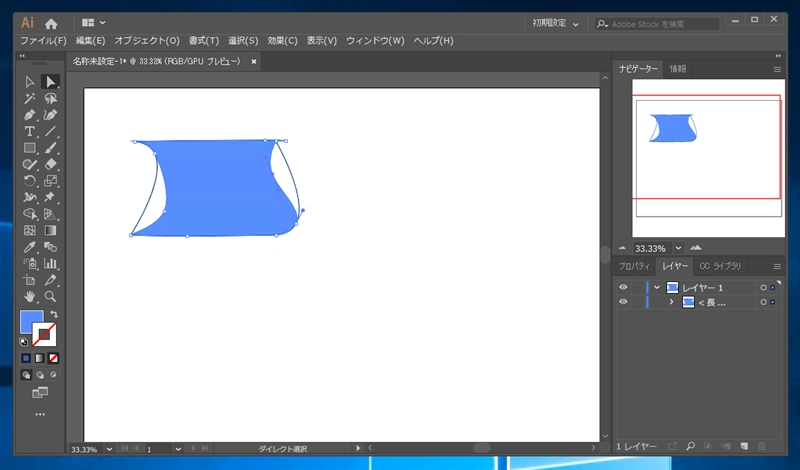800x470 pixels.
Task: Select the Width/Warp tool
Action: tap(30, 197)
